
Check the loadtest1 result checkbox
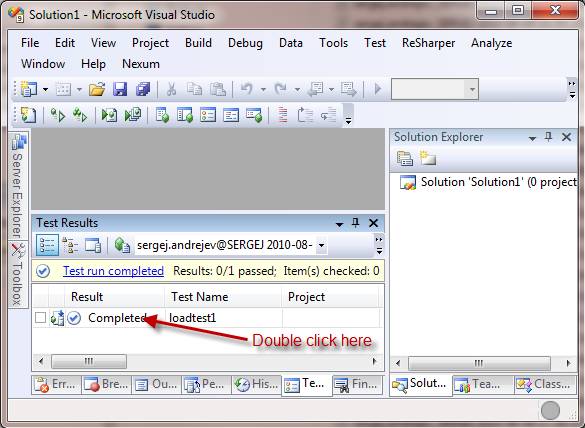coord(40,318)
